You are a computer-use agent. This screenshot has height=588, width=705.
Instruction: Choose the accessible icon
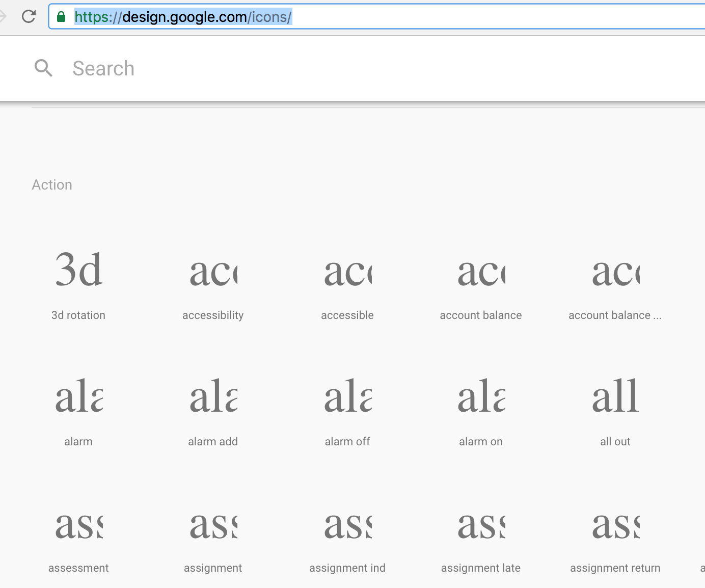[347, 271]
